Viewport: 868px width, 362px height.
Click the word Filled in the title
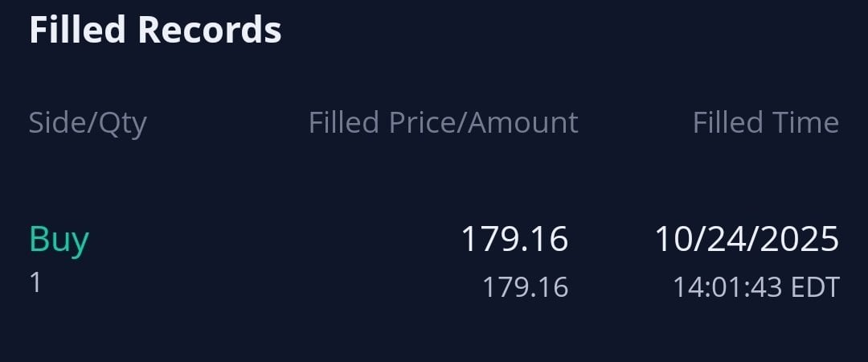[x=78, y=30]
